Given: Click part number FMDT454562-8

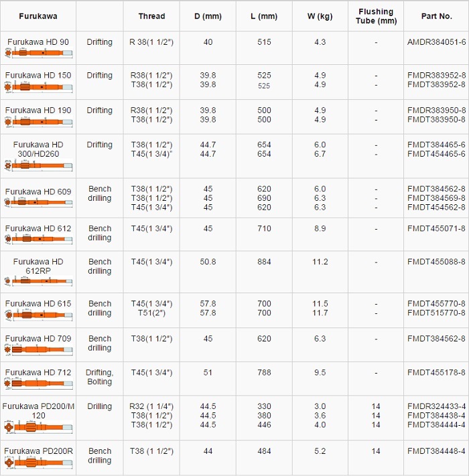Looking at the screenshot, I should click(436, 207).
